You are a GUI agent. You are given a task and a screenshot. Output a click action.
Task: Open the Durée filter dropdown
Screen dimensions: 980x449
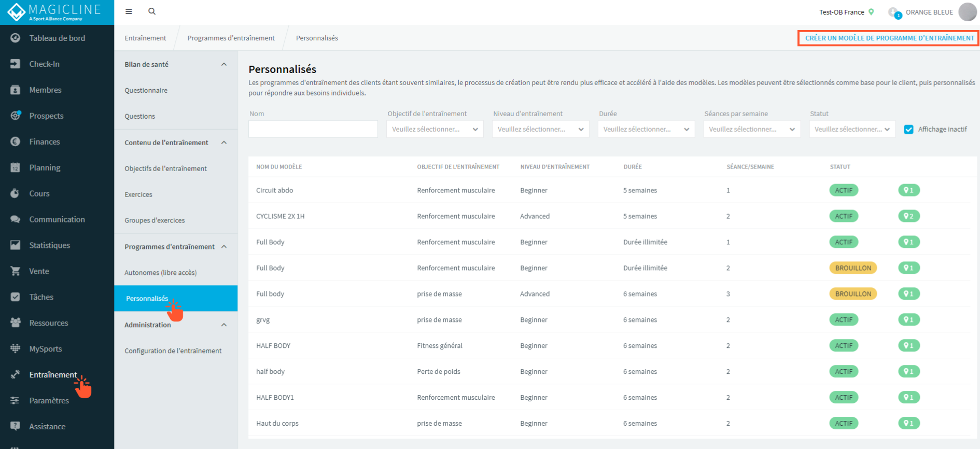pos(646,129)
